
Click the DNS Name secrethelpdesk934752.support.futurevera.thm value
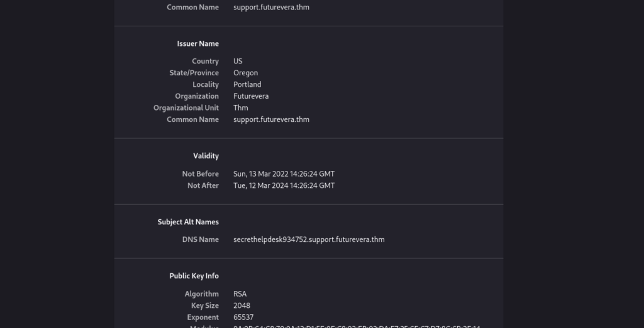(309, 239)
